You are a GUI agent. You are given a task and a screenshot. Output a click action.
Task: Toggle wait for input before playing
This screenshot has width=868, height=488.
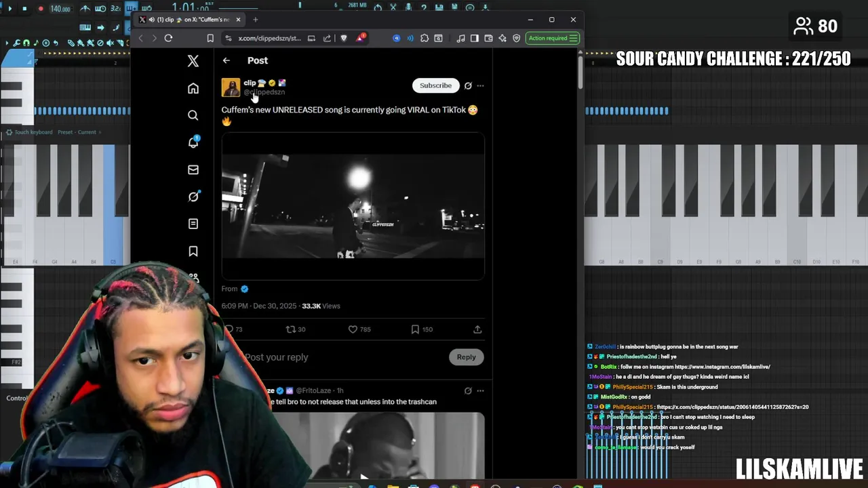(x=100, y=9)
